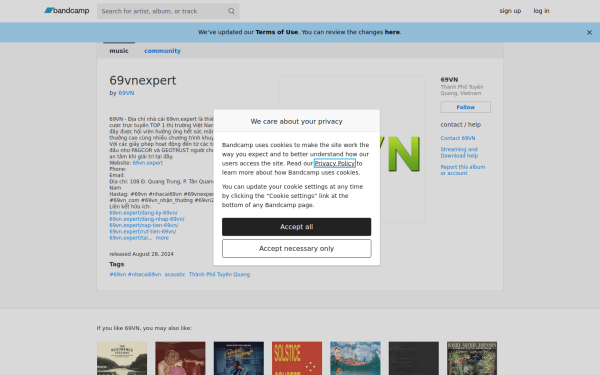Viewport: 600px width, 375px height.
Task: Open the Contact 69VN link
Action: (458, 138)
